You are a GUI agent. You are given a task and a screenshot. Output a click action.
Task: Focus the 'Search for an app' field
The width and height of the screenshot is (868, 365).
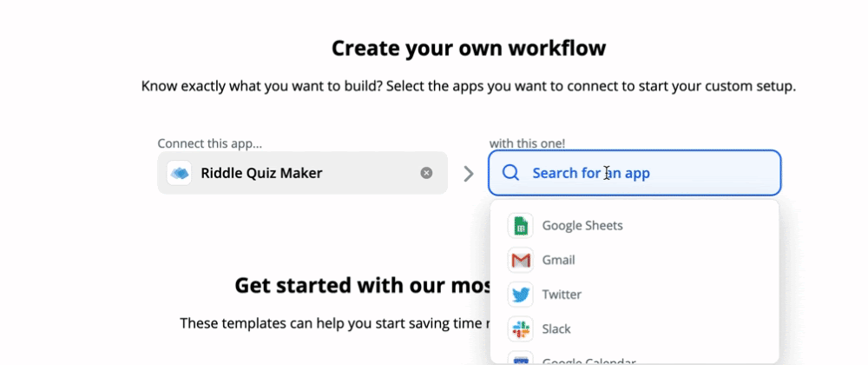click(635, 173)
